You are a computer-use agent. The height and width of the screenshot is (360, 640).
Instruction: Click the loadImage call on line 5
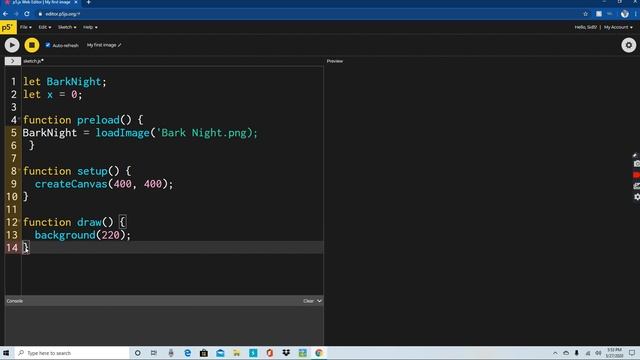pos(122,133)
